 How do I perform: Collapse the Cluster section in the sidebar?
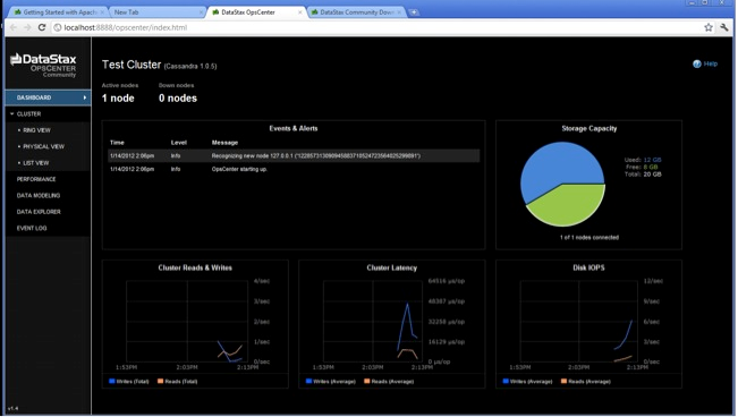pyautogui.click(x=12, y=114)
